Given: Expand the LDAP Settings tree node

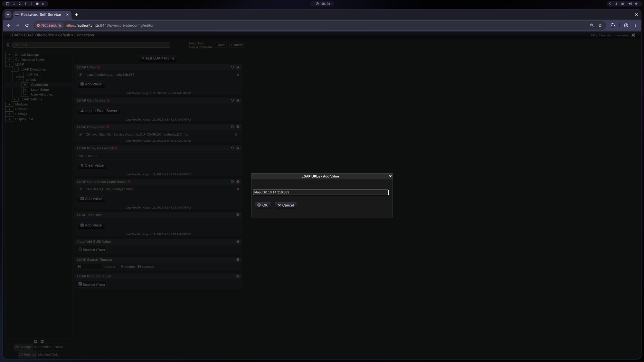Looking at the screenshot, I should 14,99.
